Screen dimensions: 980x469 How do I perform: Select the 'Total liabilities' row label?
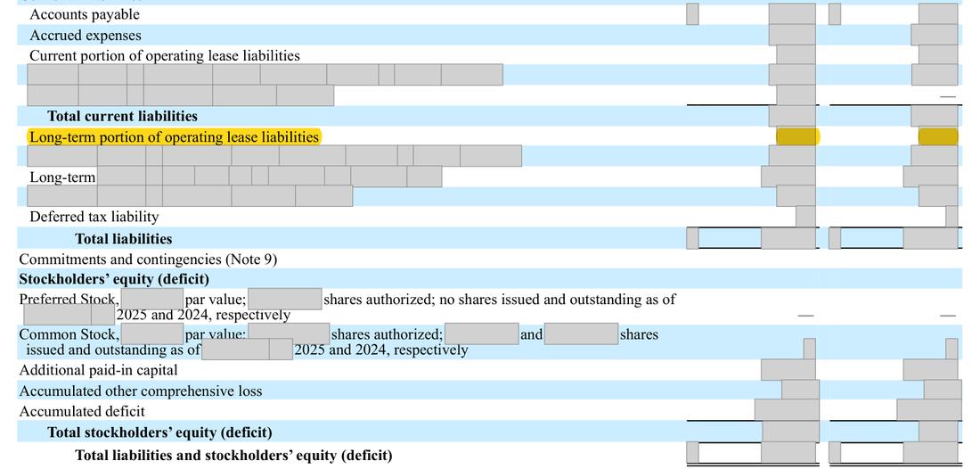pos(124,239)
